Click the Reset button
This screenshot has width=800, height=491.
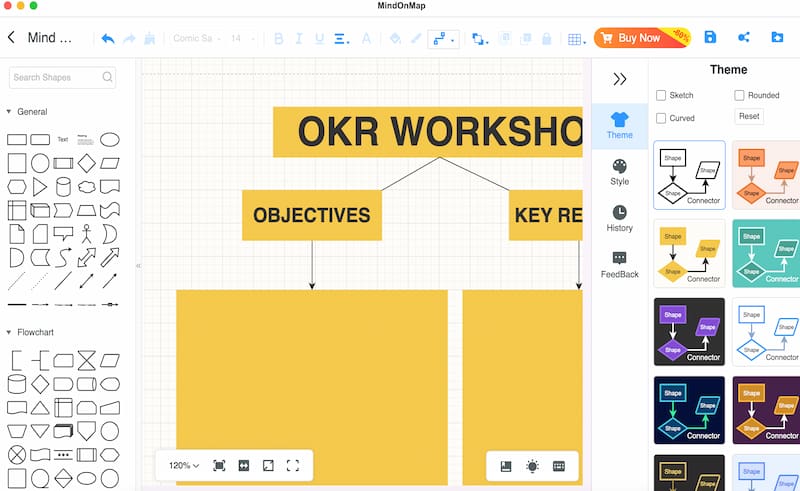coord(749,116)
